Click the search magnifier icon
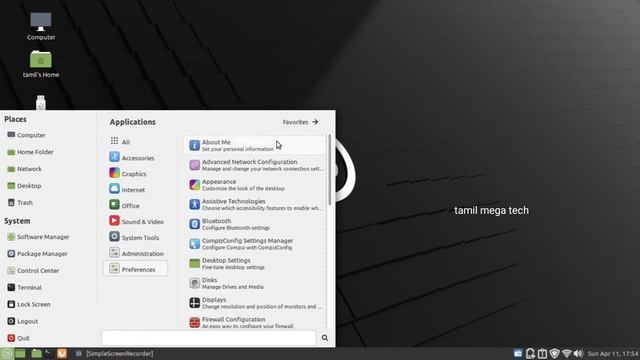 tap(325, 338)
